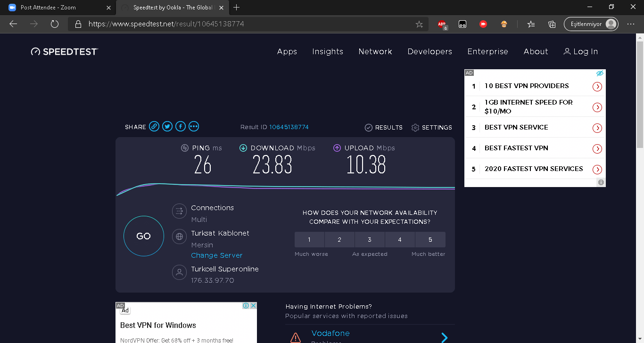Close the Post Attendee - Zoom tab
This screenshot has height=343, width=644.
108,8
